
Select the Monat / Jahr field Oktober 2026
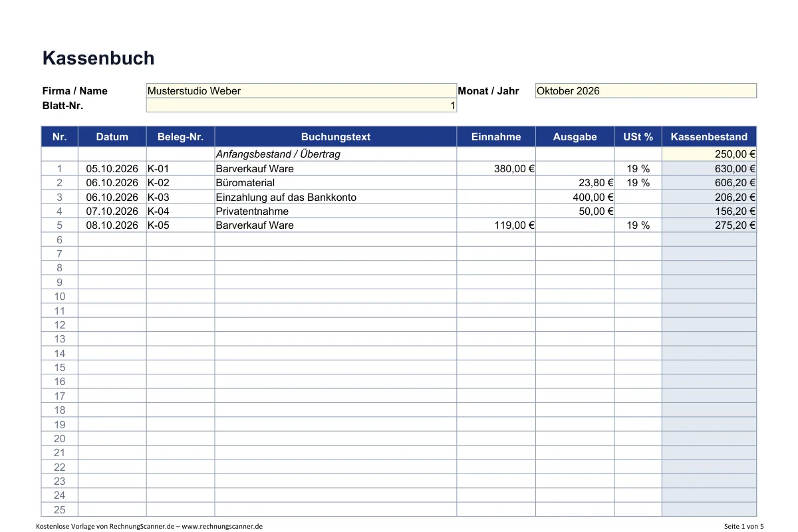(x=646, y=91)
